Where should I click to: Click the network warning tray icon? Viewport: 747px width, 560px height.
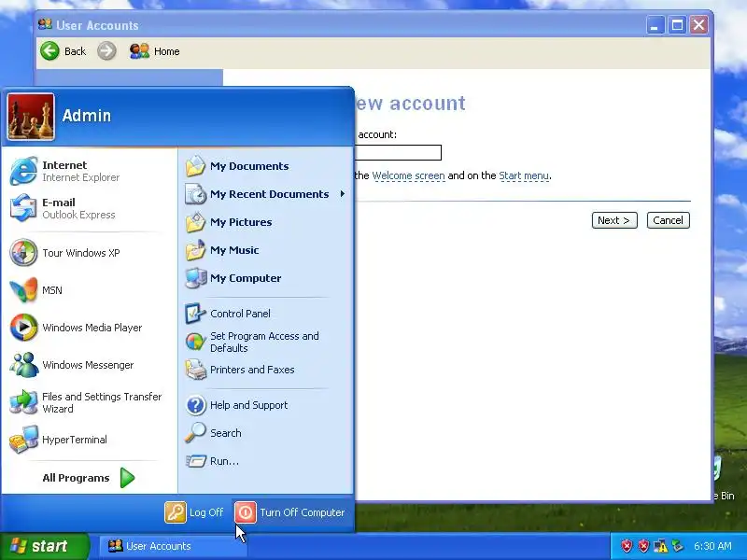pyautogui.click(x=660, y=546)
